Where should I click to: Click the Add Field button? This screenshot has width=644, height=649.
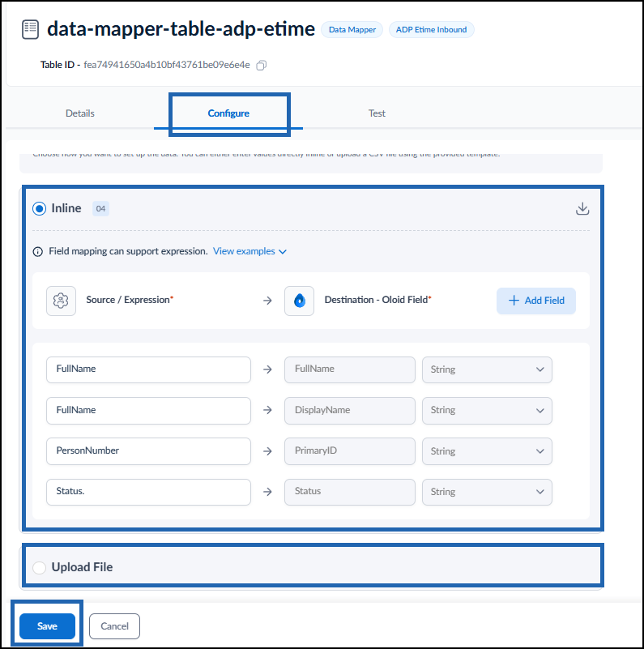coord(536,301)
